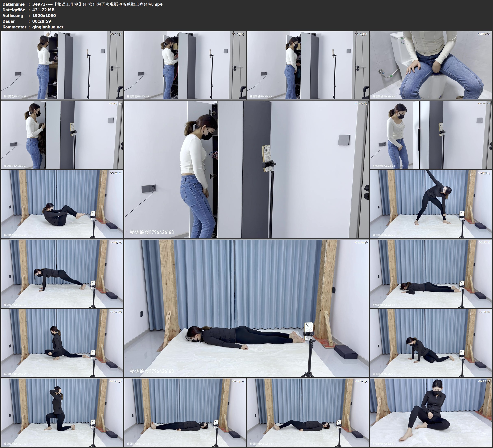Select the thumbnail marked 00:04:34
Viewport: 493px width, 448px height.
point(308,65)
